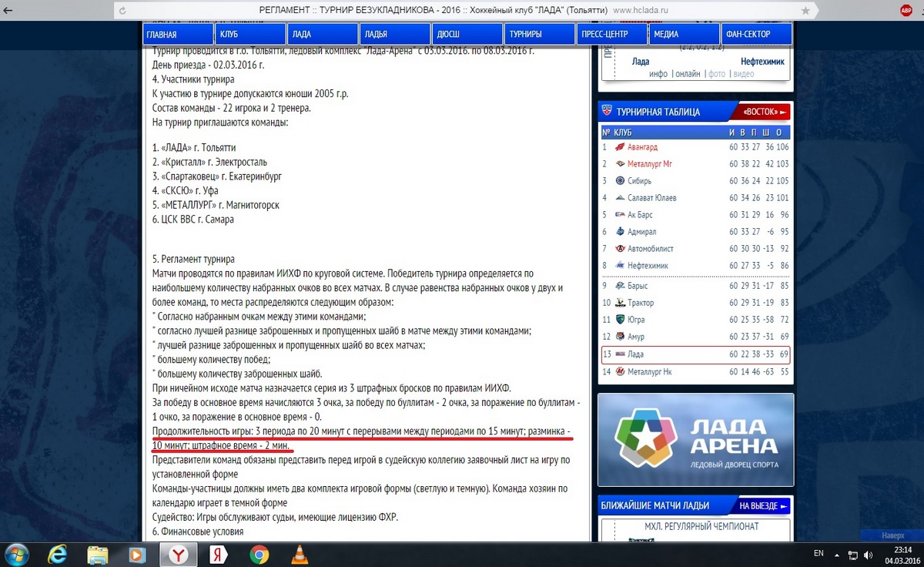The width and height of the screenshot is (924, 567).
Task: Open Windows Media Player taskbar icon
Action: [x=137, y=554]
